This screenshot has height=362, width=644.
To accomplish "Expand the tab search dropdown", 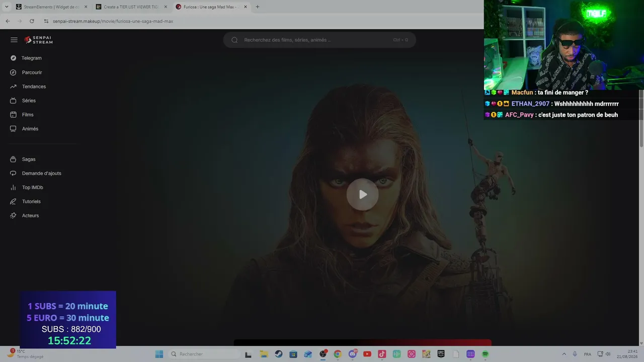I will point(7,7).
